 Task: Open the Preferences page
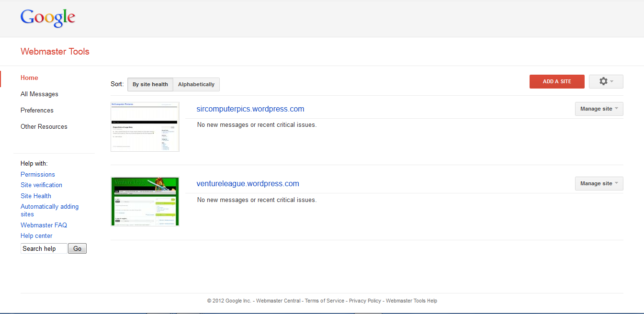pyautogui.click(x=37, y=110)
